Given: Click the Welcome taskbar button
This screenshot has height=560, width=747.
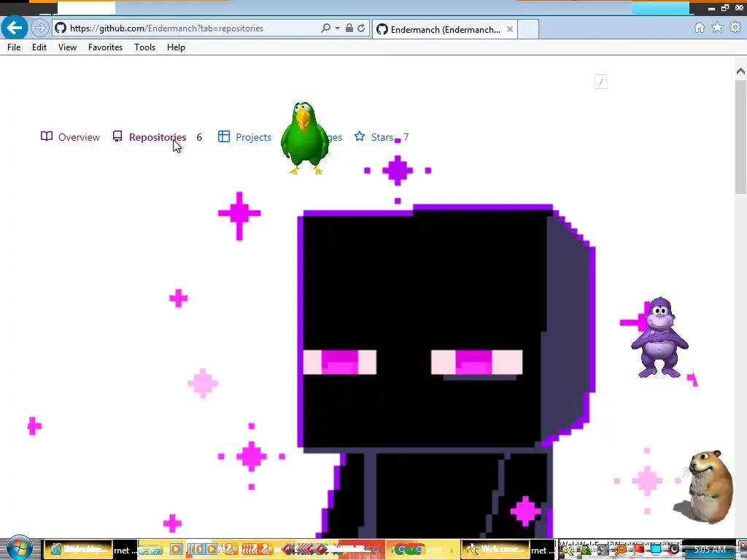Looking at the screenshot, I should pos(495,550).
